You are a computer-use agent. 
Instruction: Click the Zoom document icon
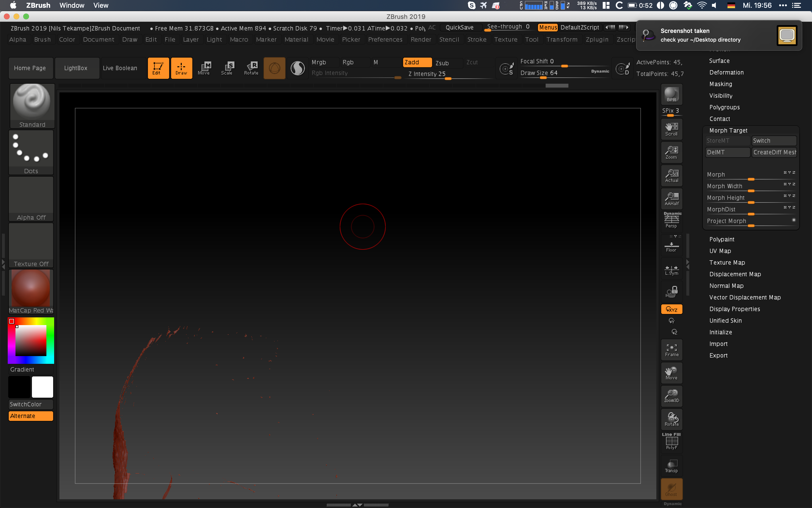[x=672, y=152]
